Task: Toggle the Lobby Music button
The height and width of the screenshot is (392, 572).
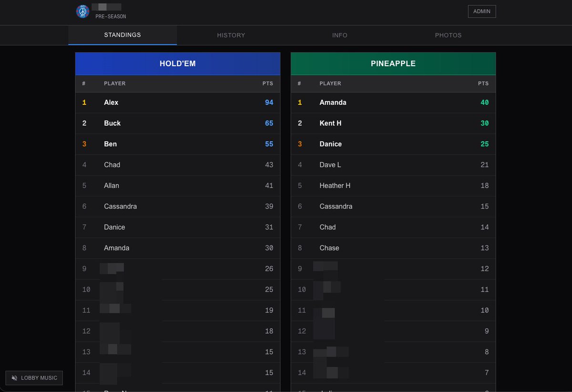Action: click(x=34, y=378)
